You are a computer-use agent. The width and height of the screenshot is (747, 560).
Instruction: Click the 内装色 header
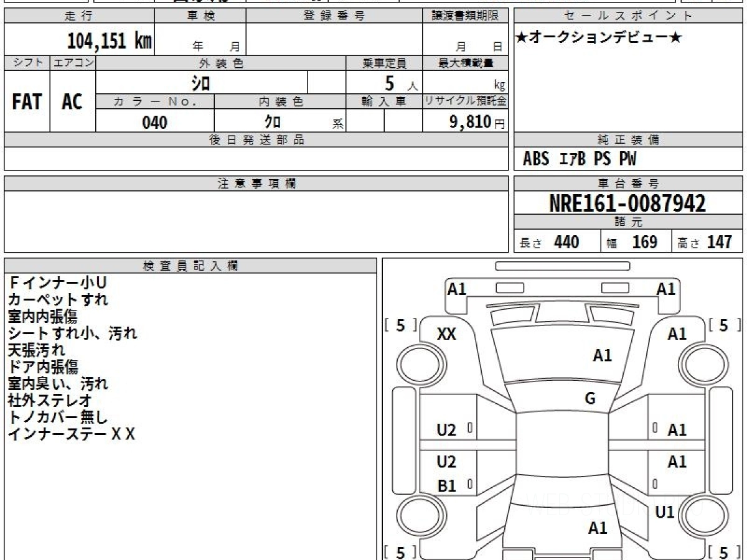pos(280,102)
